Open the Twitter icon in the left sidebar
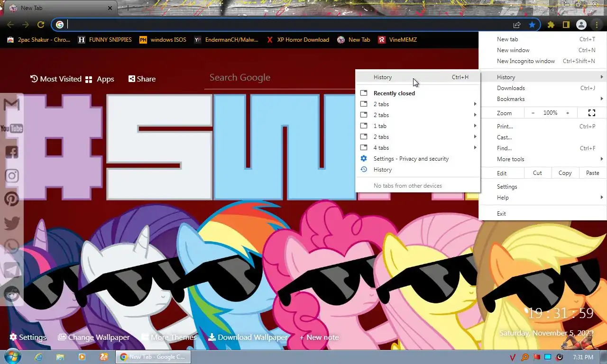607x364 pixels. click(x=12, y=223)
